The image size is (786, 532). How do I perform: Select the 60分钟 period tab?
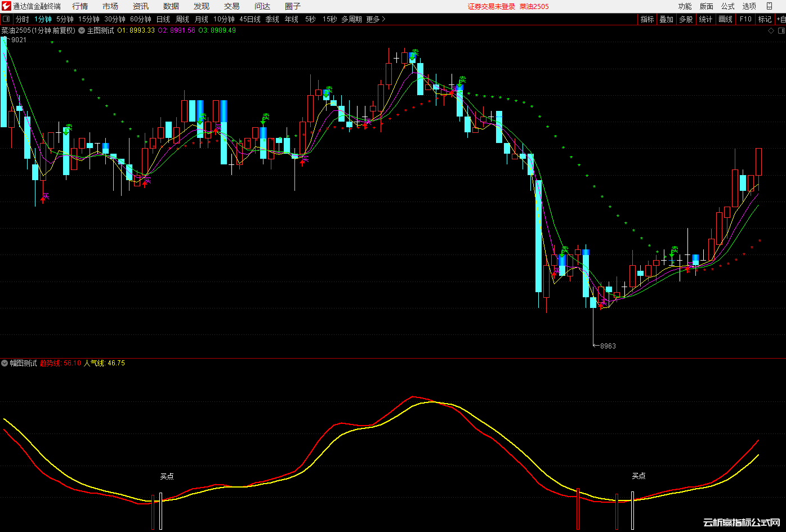pyautogui.click(x=140, y=19)
